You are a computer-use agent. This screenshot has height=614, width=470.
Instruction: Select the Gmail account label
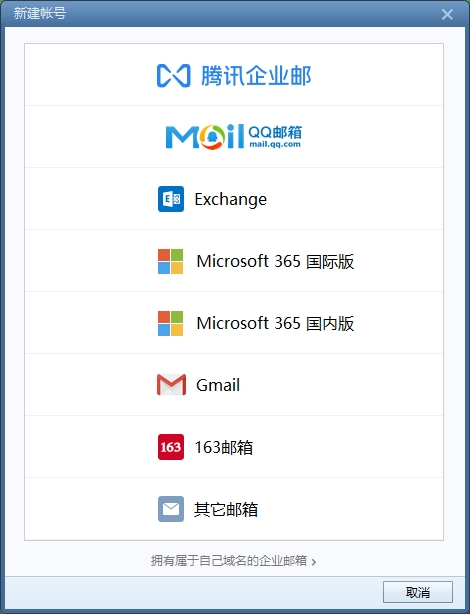(x=218, y=385)
